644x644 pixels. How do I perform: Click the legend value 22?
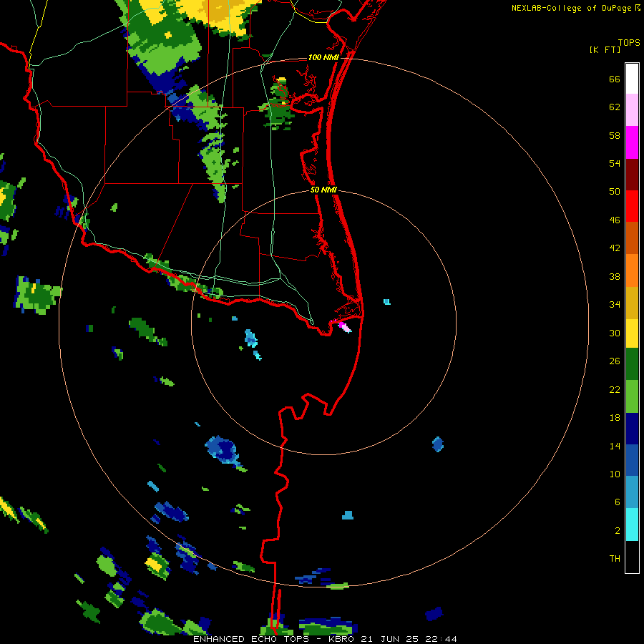615,390
